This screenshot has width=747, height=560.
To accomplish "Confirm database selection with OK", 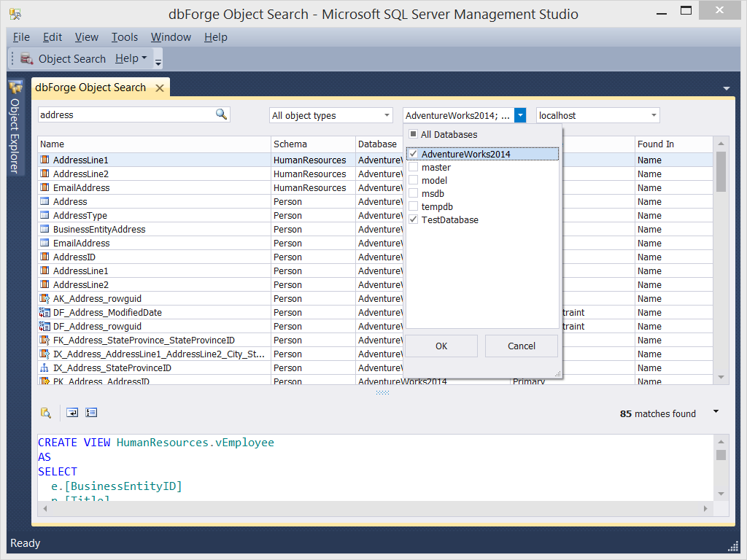I will [x=441, y=346].
